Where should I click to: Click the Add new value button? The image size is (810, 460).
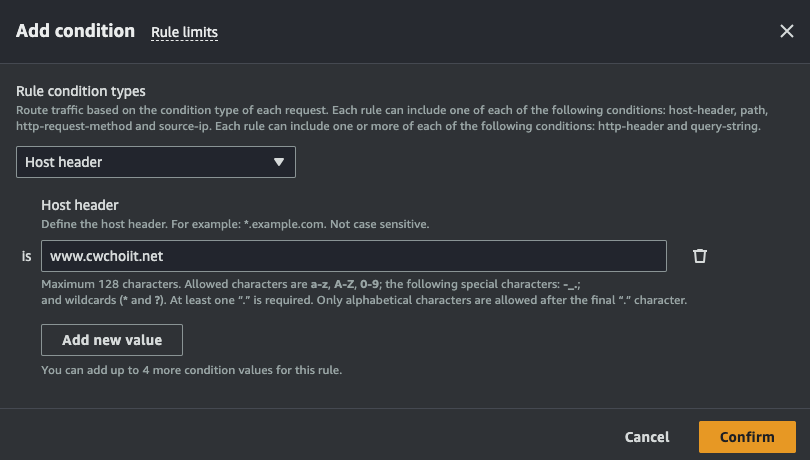(111, 340)
